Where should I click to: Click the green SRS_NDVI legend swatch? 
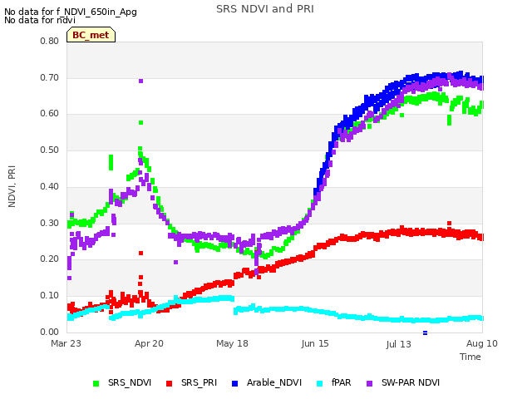click(96, 383)
